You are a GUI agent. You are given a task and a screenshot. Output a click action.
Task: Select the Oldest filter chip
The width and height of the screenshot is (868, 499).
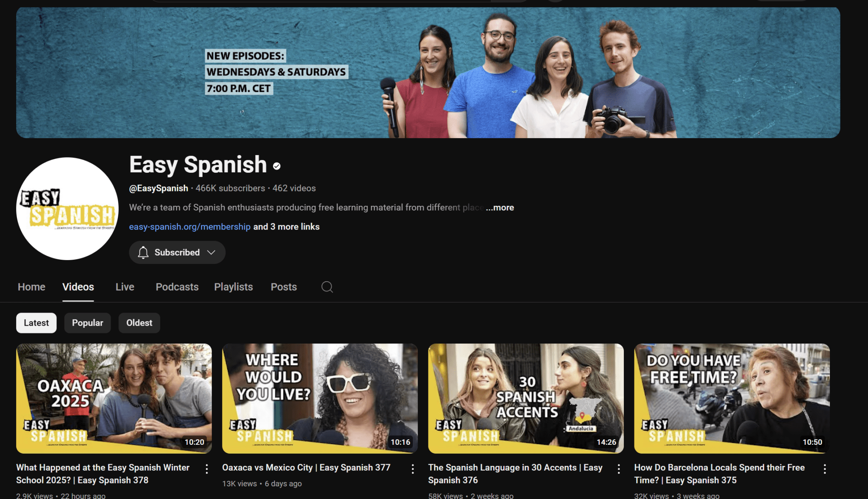pyautogui.click(x=139, y=323)
